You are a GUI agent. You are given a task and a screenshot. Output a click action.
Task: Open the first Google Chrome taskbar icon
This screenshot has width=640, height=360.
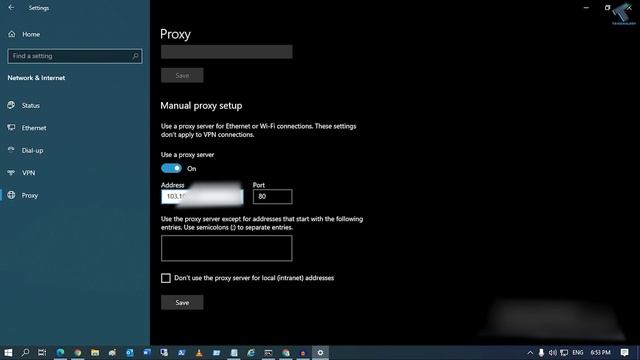click(78, 353)
